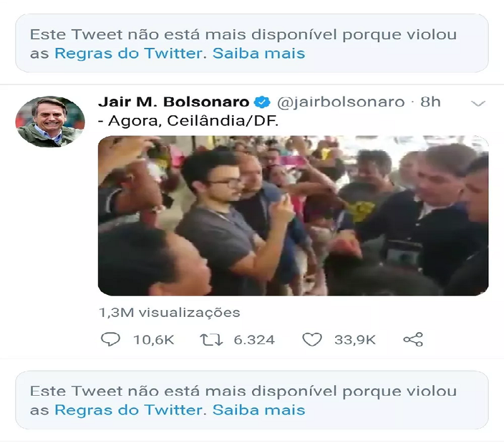Open the Jair M. Bolsonaro display name
The width and height of the screenshot is (504, 443).
174,102
